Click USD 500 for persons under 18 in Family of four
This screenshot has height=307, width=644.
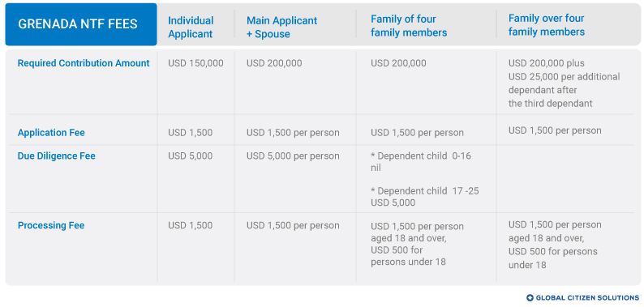pos(408,256)
